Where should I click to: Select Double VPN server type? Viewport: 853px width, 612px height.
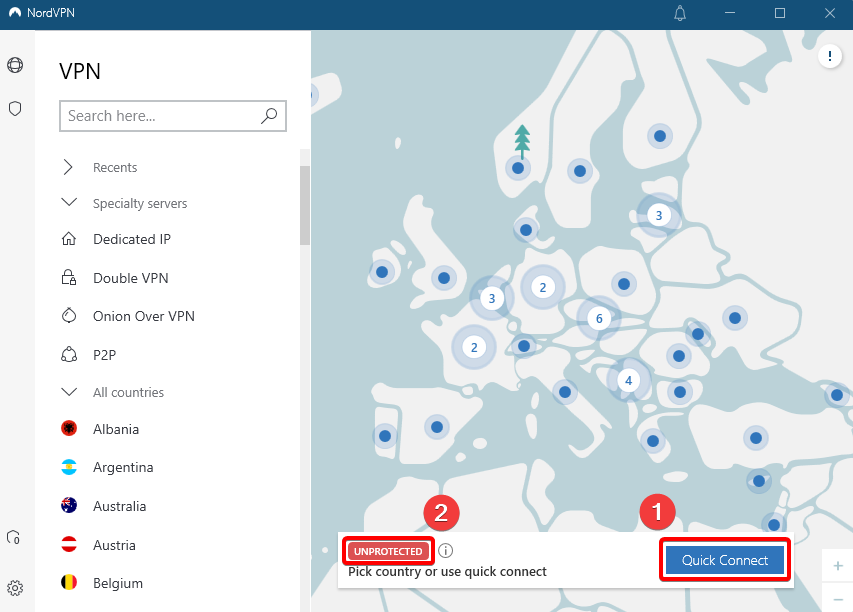(x=130, y=278)
